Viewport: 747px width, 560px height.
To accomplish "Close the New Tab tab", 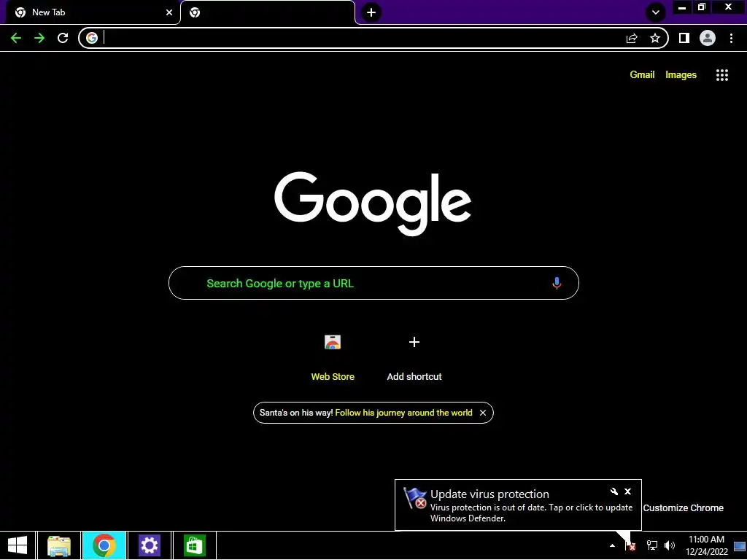I will tap(169, 12).
